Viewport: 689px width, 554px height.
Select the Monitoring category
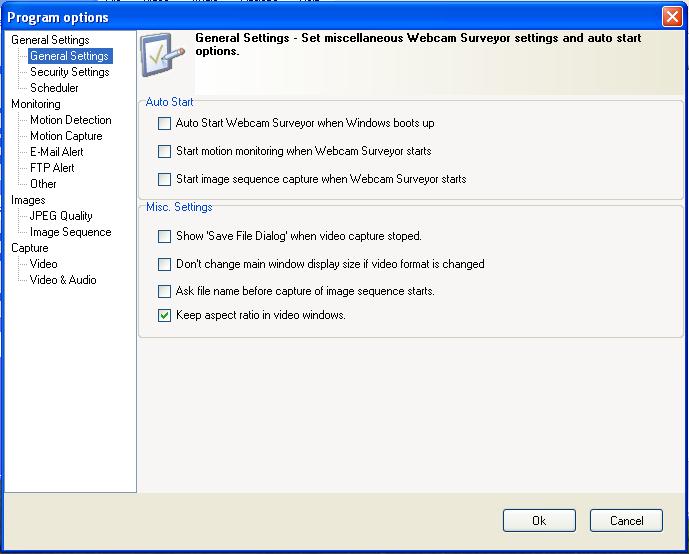point(36,104)
